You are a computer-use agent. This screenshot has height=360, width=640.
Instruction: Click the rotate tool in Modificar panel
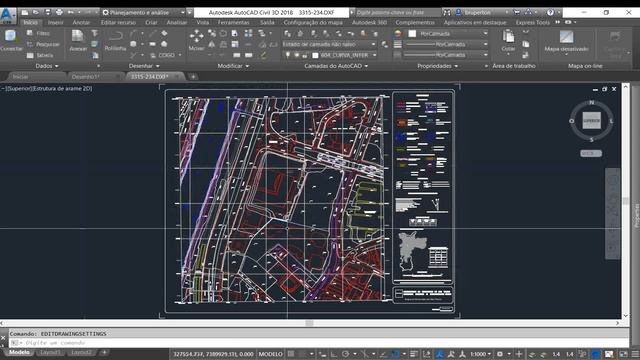tap(223, 33)
